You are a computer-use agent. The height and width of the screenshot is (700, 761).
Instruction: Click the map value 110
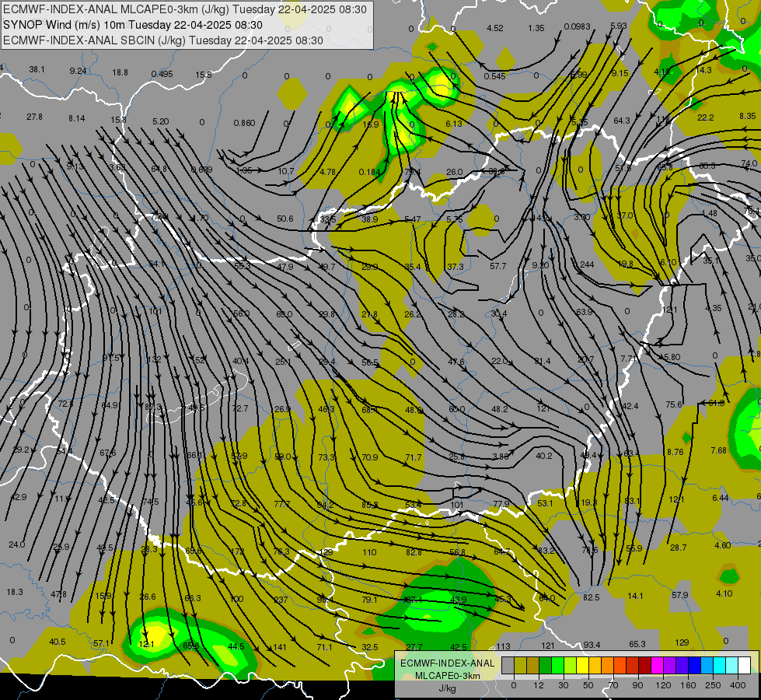point(369,552)
